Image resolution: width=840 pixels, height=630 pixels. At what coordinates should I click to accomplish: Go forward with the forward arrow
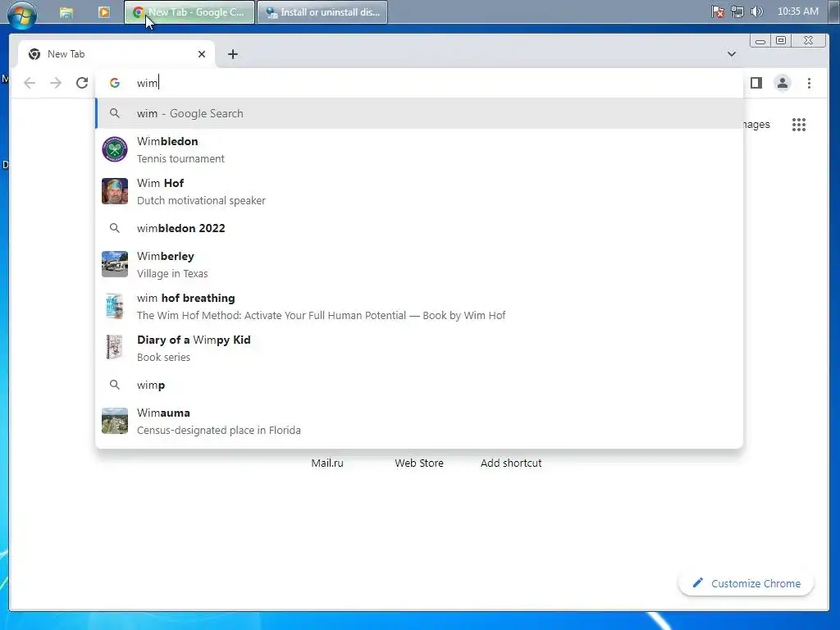56,83
